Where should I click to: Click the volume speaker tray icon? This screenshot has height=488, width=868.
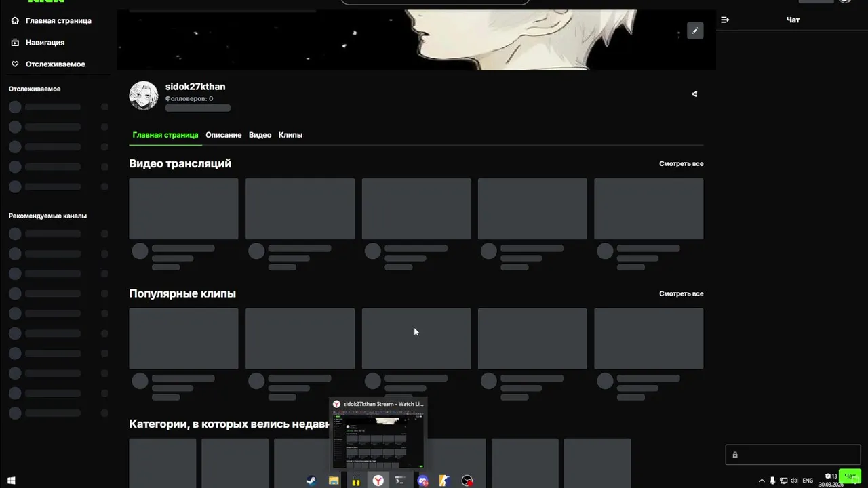click(794, 481)
